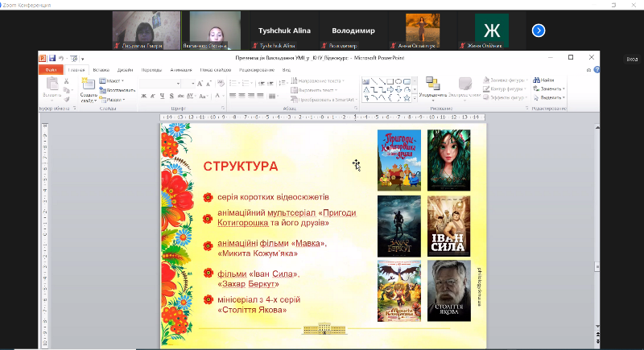Viewport: 644px width, 350px height.
Task: Open the Вставка ribbon tab
Action: [x=101, y=70]
